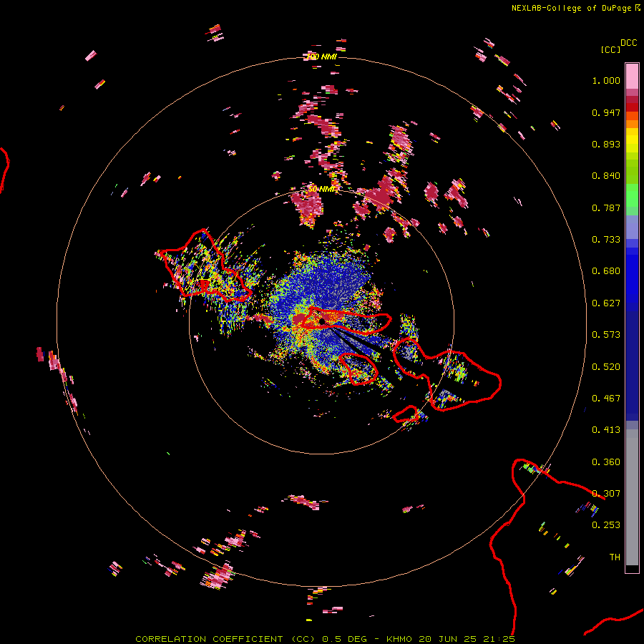Click the DCC label above color bar
This screenshot has height=644, width=644.
(628, 43)
